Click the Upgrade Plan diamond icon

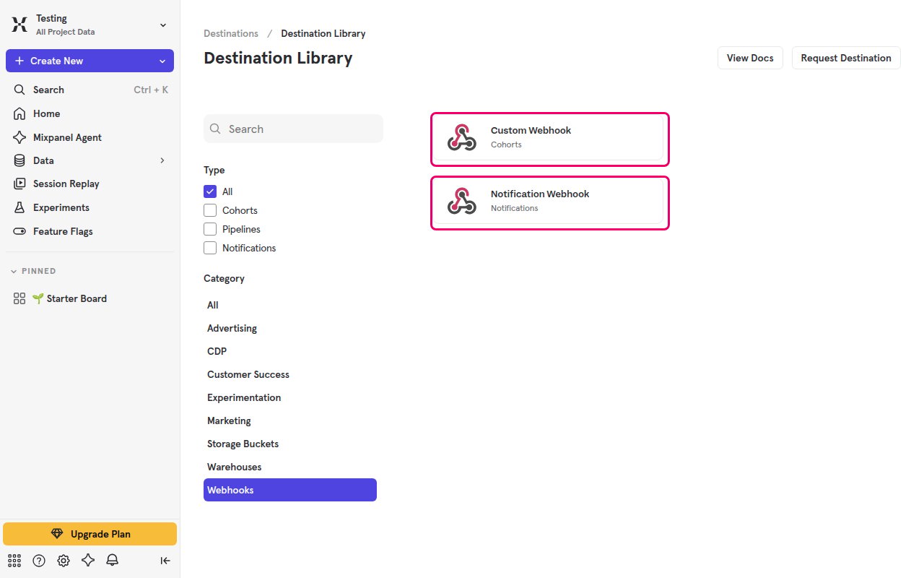pyautogui.click(x=57, y=534)
